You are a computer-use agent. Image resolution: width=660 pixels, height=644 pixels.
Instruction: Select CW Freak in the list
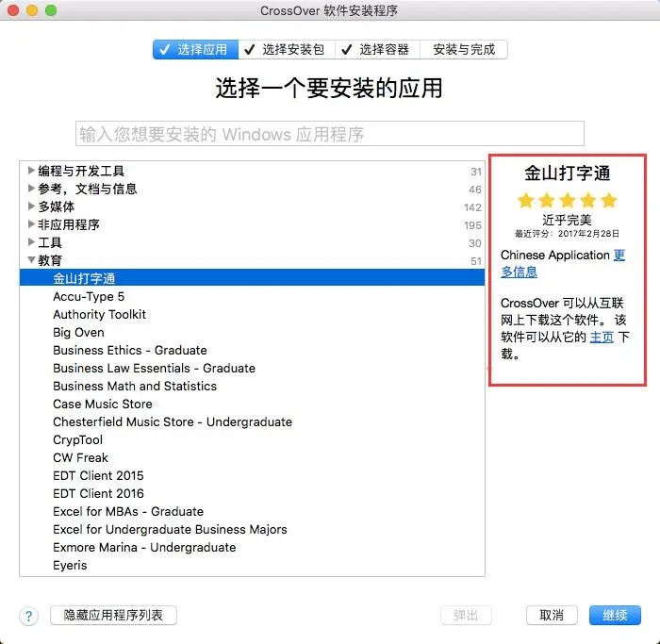tap(252, 457)
